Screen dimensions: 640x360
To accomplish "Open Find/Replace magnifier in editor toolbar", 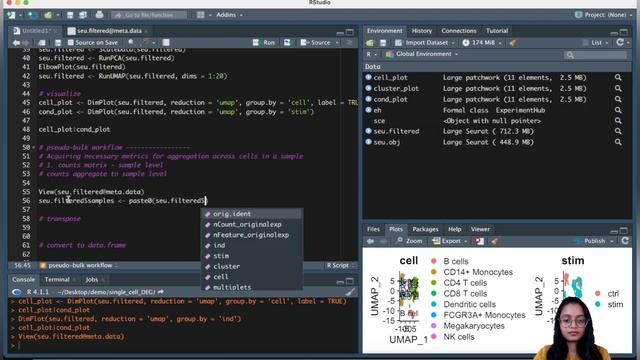I will pyautogui.click(x=131, y=42).
